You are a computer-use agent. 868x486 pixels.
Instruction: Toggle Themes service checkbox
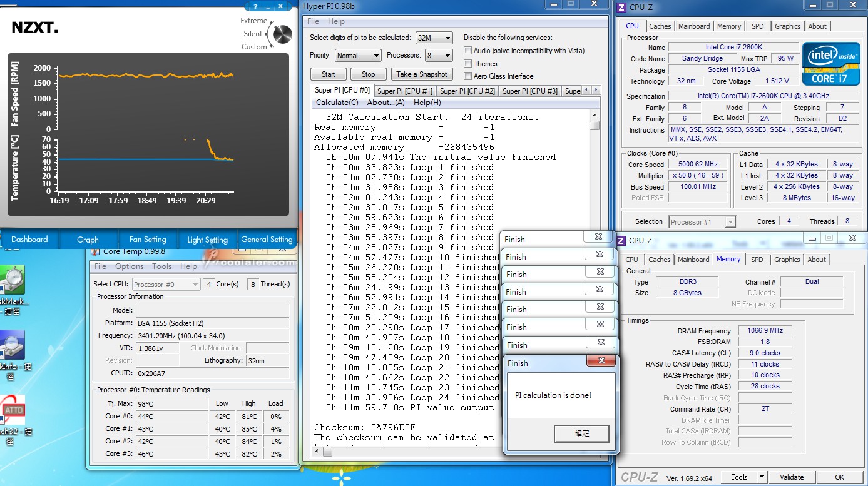point(467,63)
